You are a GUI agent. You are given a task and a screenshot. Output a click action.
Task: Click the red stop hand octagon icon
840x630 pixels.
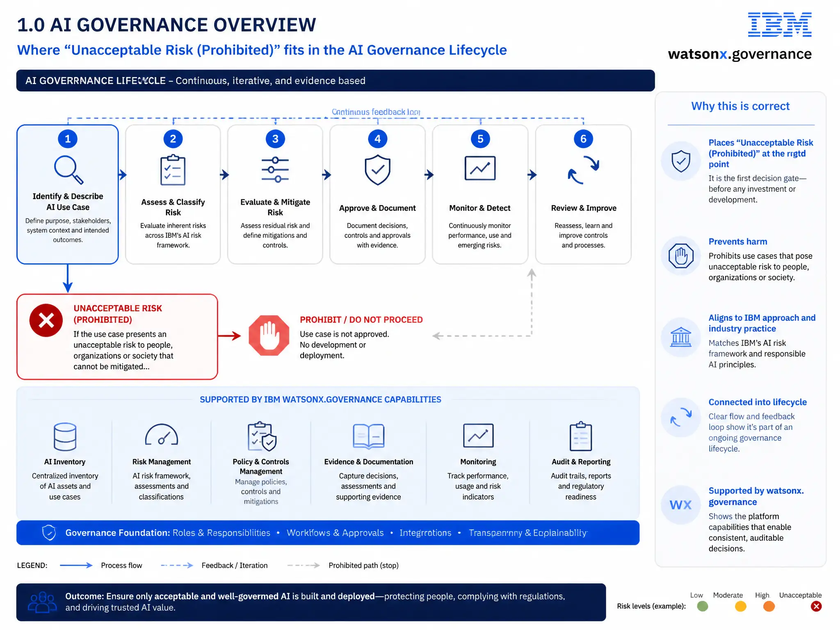[269, 336]
